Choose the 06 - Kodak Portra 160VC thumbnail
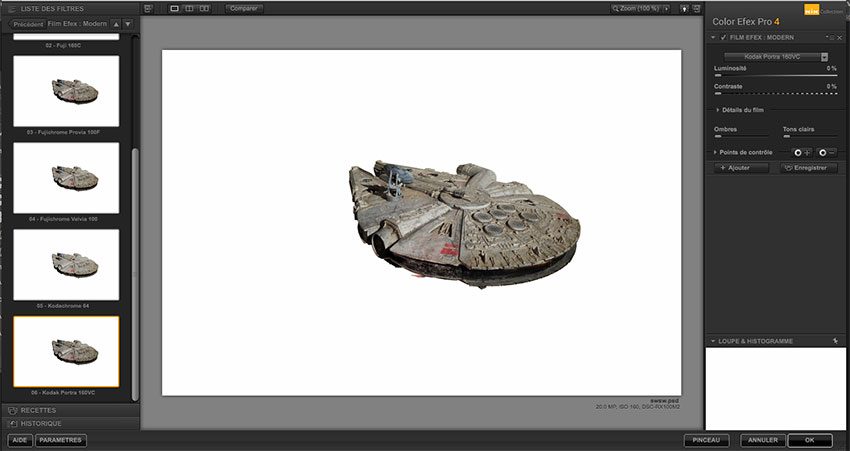Image resolution: width=850 pixels, height=451 pixels. [66, 351]
